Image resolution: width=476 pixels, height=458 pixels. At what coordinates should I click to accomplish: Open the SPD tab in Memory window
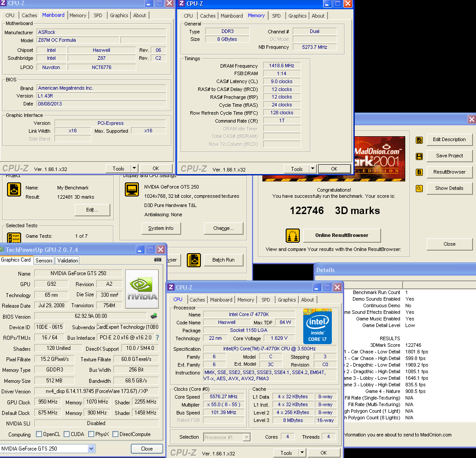276,16
